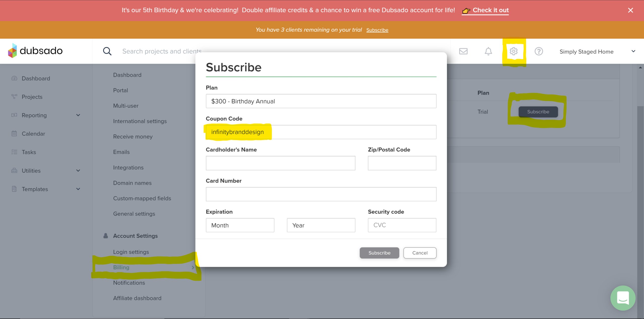Dismiss the birthday banner with X
The image size is (644, 319).
(x=630, y=10)
